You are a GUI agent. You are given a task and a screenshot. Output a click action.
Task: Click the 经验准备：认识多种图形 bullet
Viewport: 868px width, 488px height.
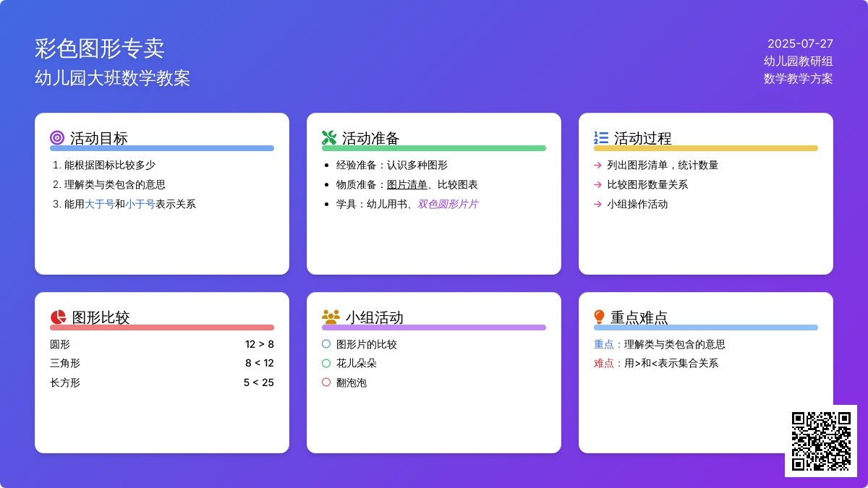[392, 165]
